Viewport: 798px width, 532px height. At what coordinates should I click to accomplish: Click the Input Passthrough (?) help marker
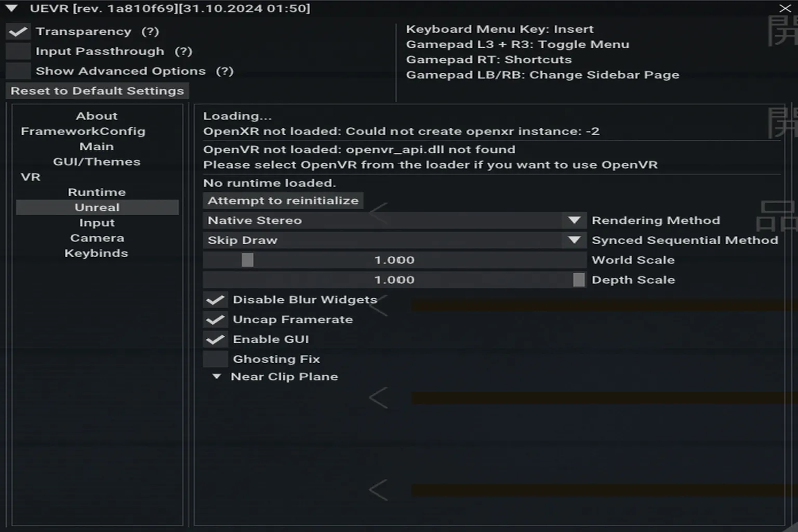pyautogui.click(x=183, y=51)
